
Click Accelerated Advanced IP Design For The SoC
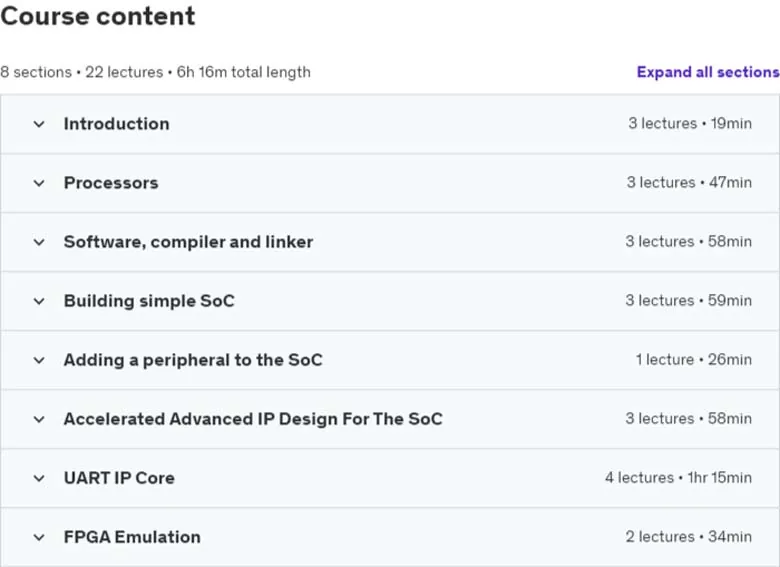pyautogui.click(x=253, y=419)
